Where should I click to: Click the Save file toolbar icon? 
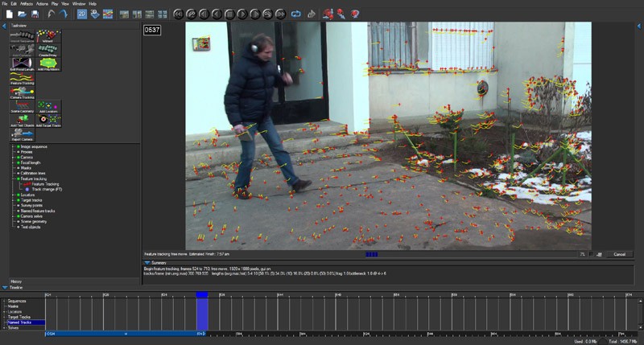[x=35, y=14]
